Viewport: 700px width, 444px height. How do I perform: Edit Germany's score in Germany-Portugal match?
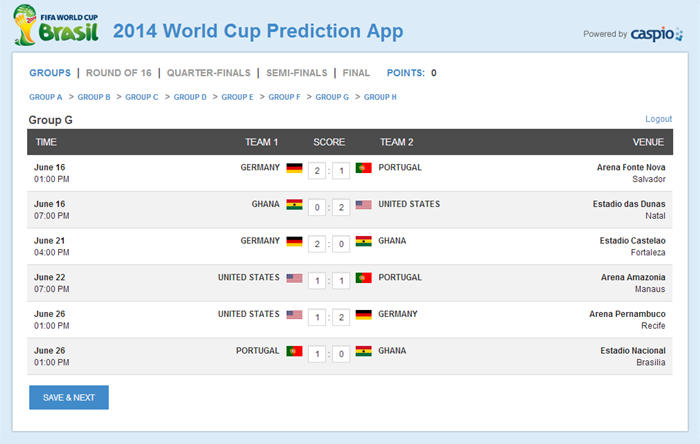(x=317, y=171)
